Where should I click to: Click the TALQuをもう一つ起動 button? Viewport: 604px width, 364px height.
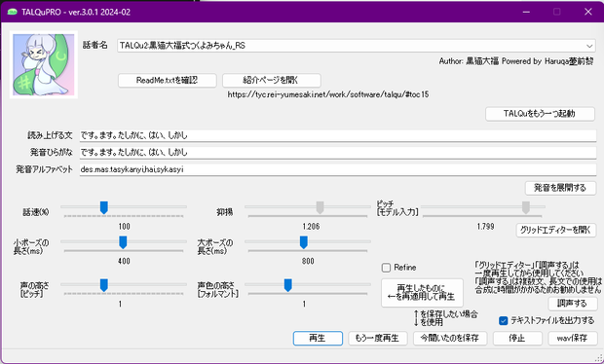point(540,114)
